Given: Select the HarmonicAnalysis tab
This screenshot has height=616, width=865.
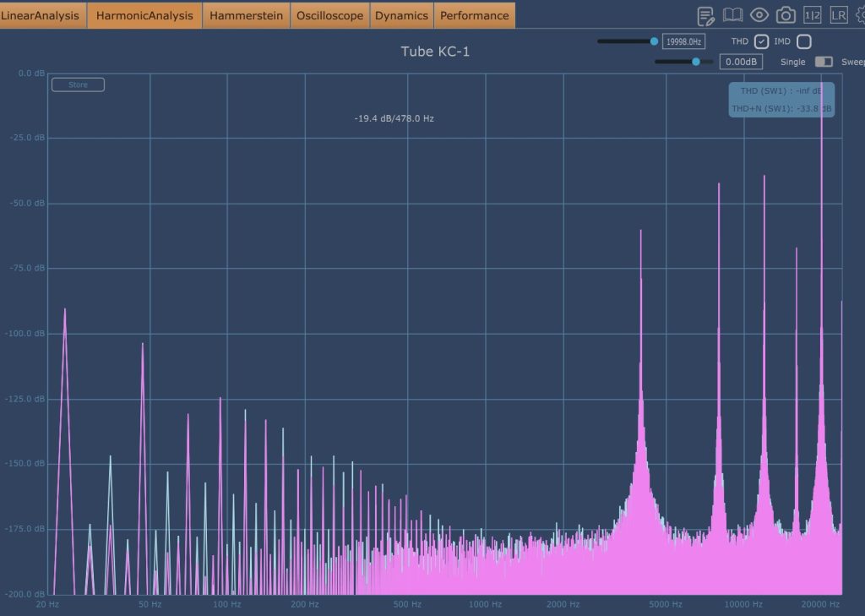Looking at the screenshot, I should 144,15.
